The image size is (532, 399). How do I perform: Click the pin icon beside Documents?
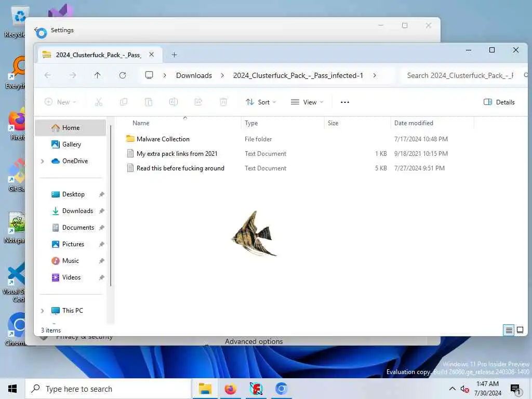pyautogui.click(x=101, y=228)
